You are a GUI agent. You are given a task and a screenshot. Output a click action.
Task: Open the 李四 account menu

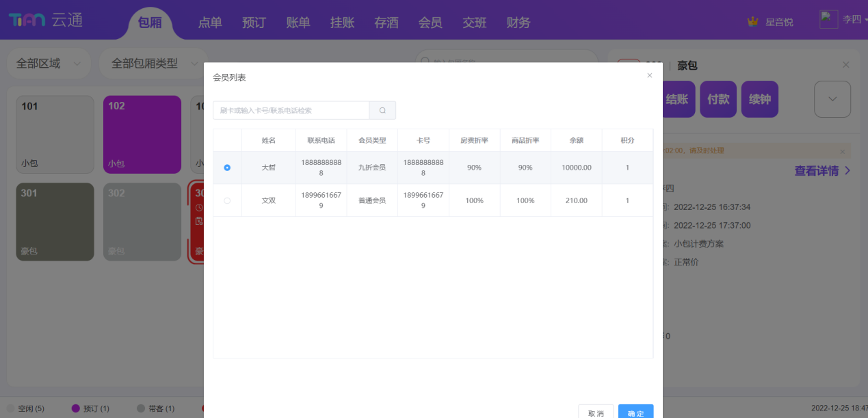click(x=854, y=20)
